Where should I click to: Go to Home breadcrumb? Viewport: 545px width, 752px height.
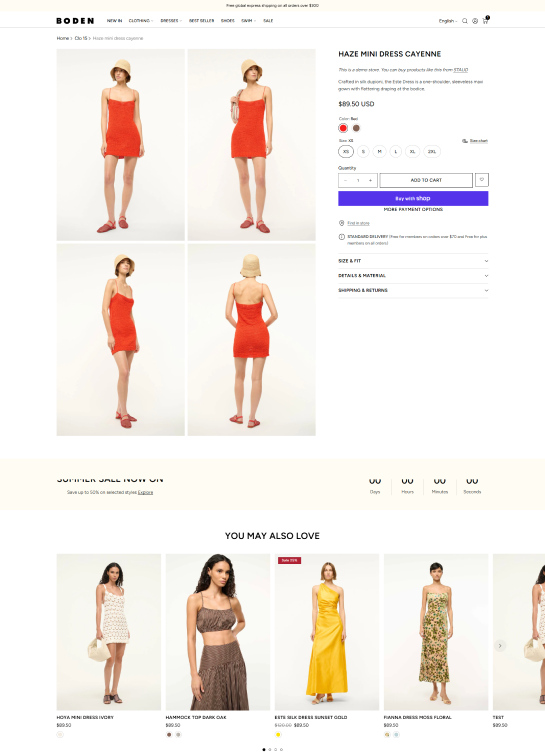click(x=62, y=38)
